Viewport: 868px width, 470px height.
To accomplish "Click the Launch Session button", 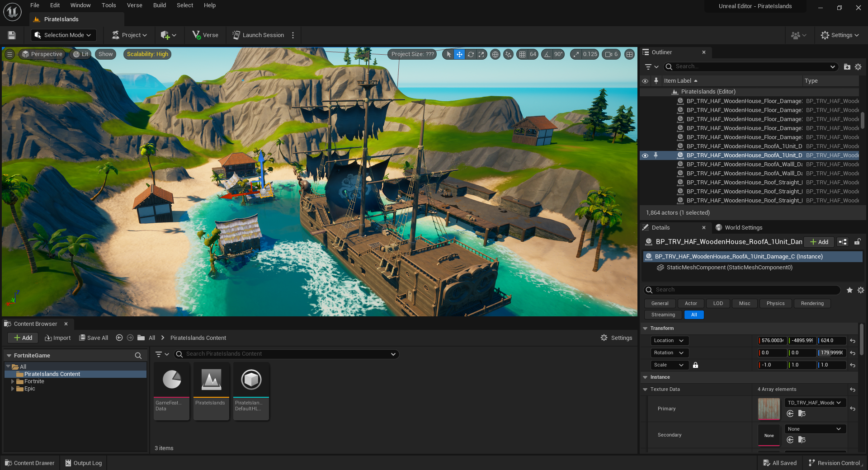I will [258, 35].
